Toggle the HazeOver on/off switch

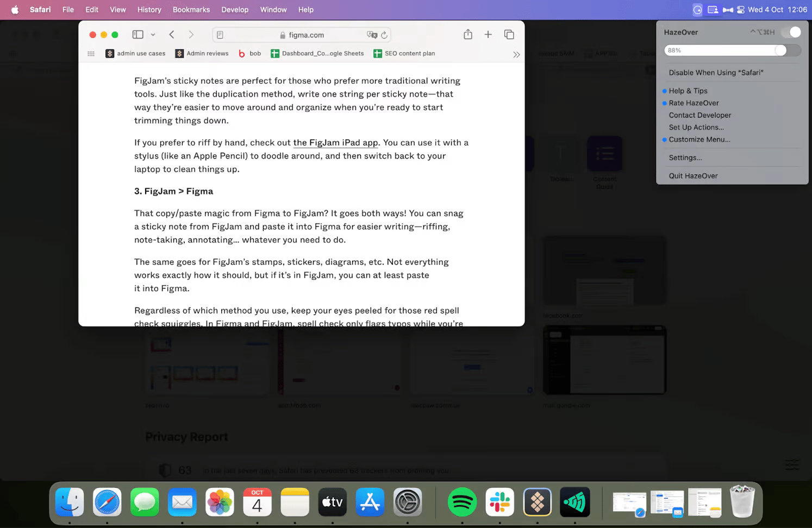[x=791, y=32]
